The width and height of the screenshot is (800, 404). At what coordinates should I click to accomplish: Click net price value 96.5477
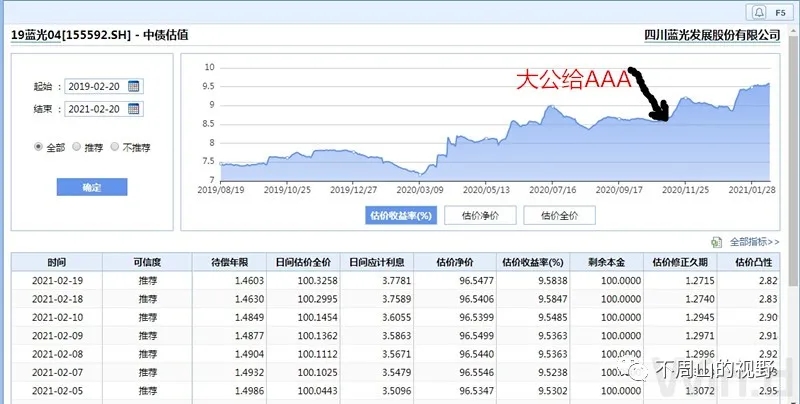(477, 281)
